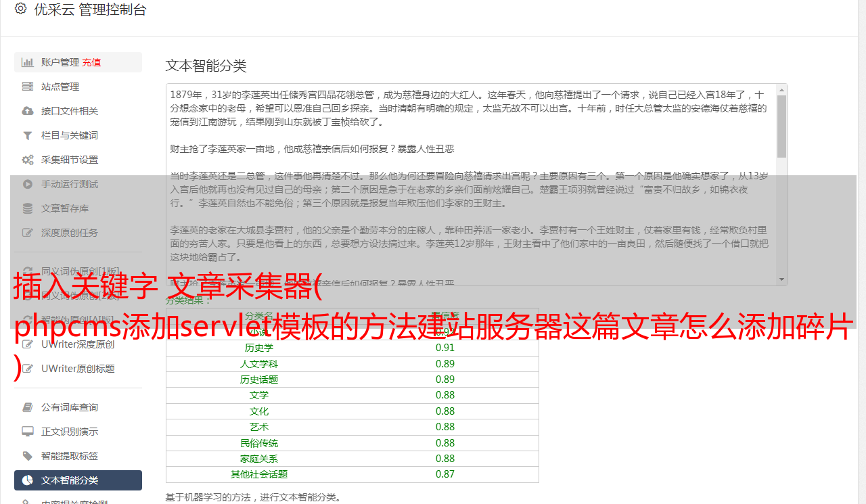Viewport: 866px width, 504px height.
Task: Click the pie chart icon for 文本智能分类
Action: coord(28,480)
